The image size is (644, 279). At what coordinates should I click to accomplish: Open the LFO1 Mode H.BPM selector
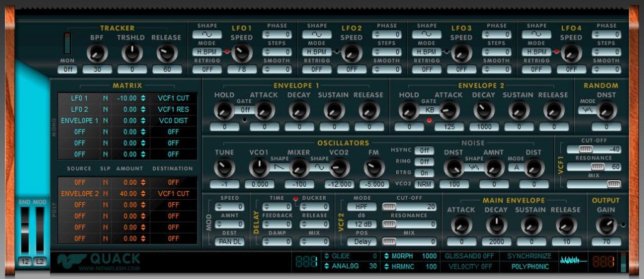[x=207, y=52]
